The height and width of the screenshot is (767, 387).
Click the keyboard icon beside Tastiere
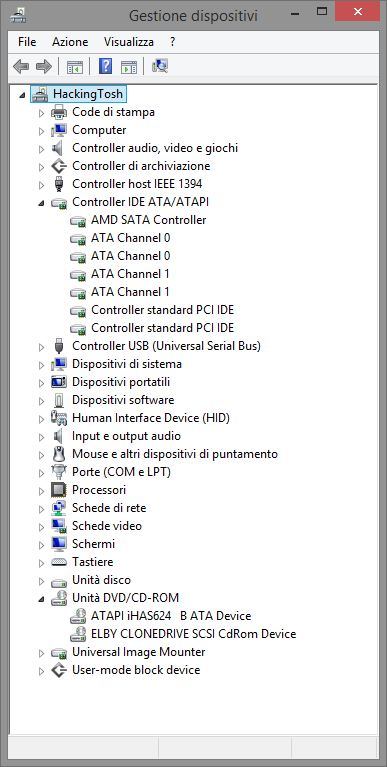(x=59, y=563)
